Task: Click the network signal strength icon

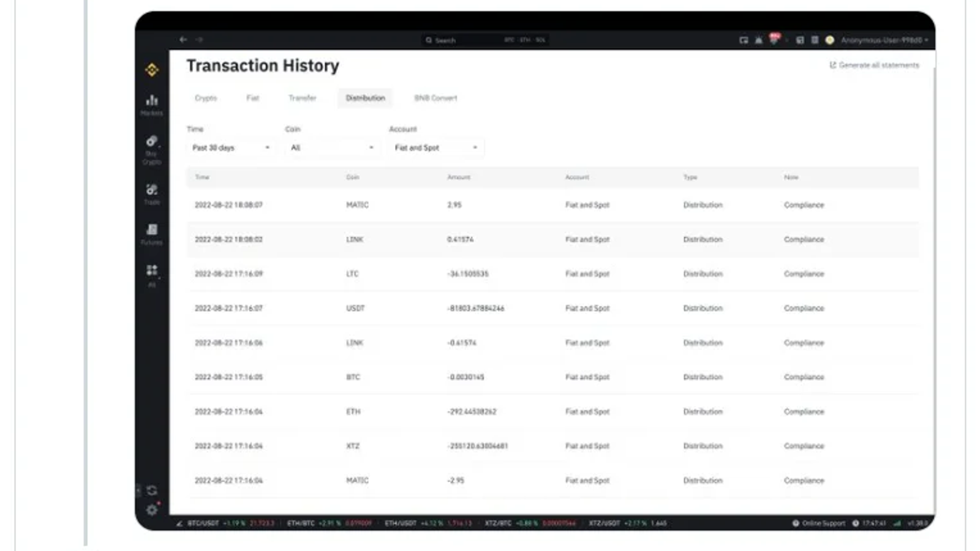Action: pyautogui.click(x=897, y=523)
